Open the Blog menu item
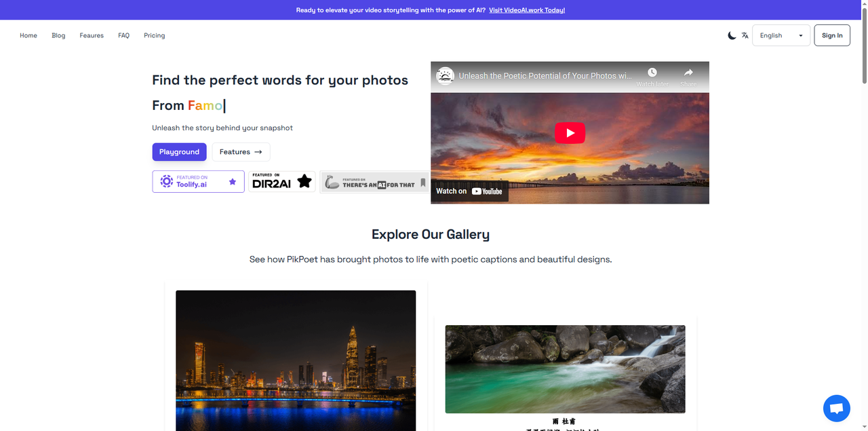The width and height of the screenshot is (868, 431). tap(58, 35)
